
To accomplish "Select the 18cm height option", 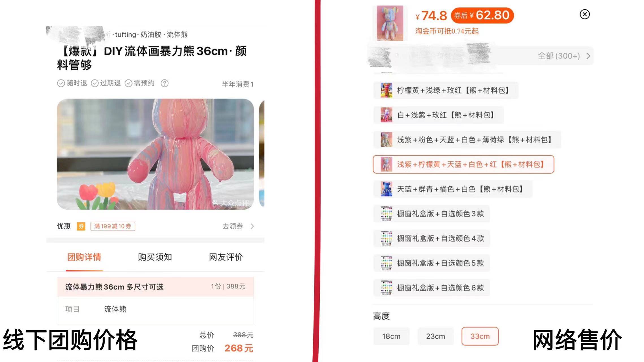I will tap(391, 336).
